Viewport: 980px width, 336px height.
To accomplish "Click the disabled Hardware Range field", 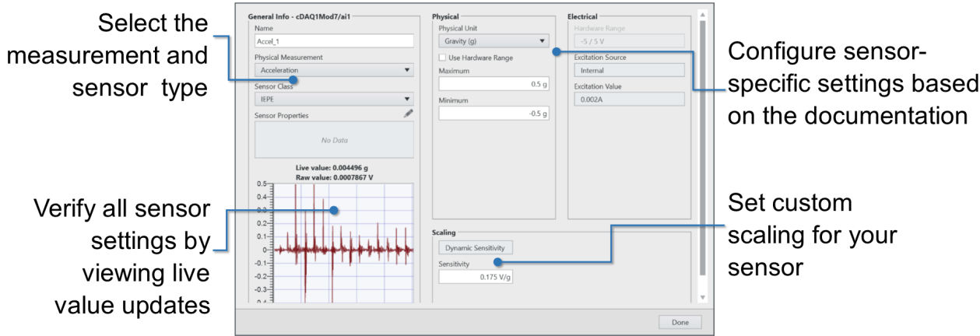I will coord(628,41).
